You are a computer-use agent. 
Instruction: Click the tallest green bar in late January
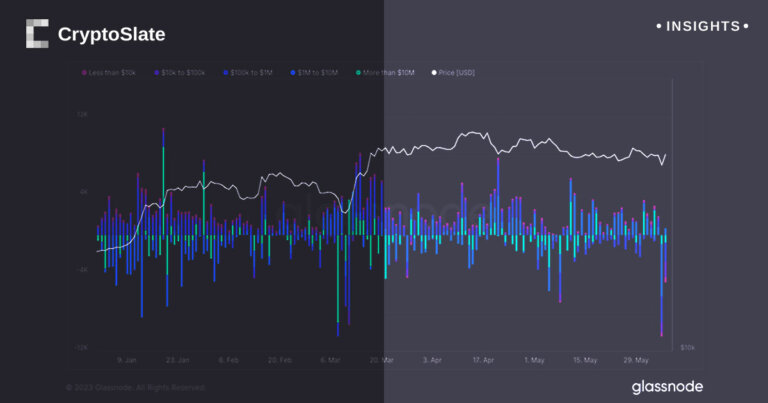[x=164, y=191]
